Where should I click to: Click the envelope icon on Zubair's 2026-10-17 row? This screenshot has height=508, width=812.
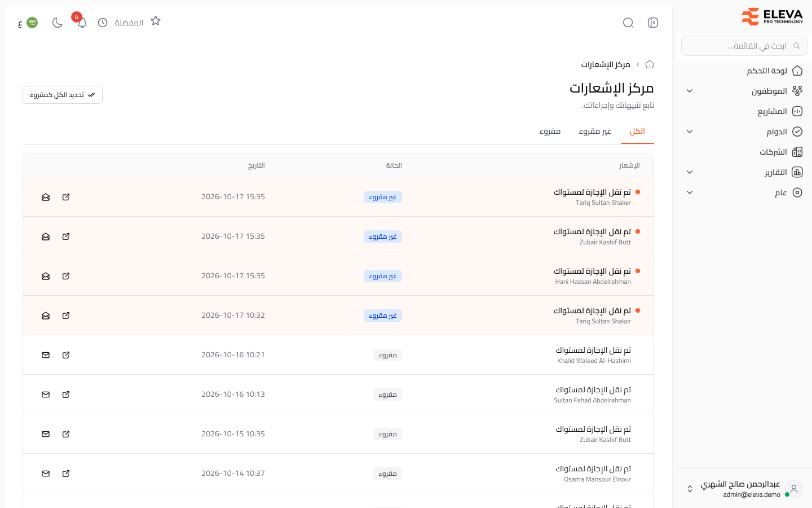[46, 237]
